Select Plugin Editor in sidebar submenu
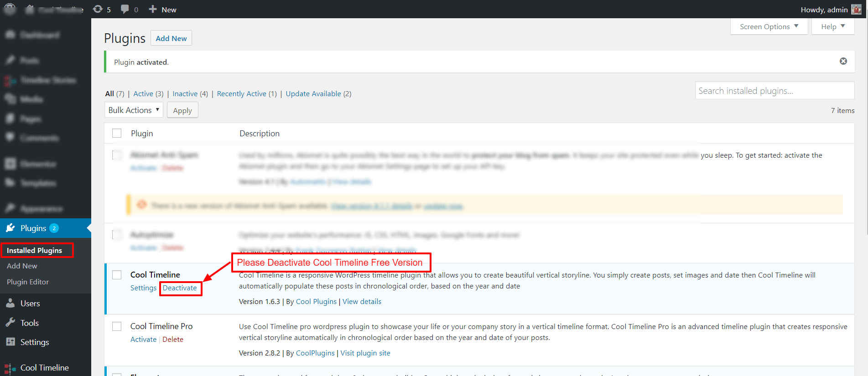 pos(28,282)
